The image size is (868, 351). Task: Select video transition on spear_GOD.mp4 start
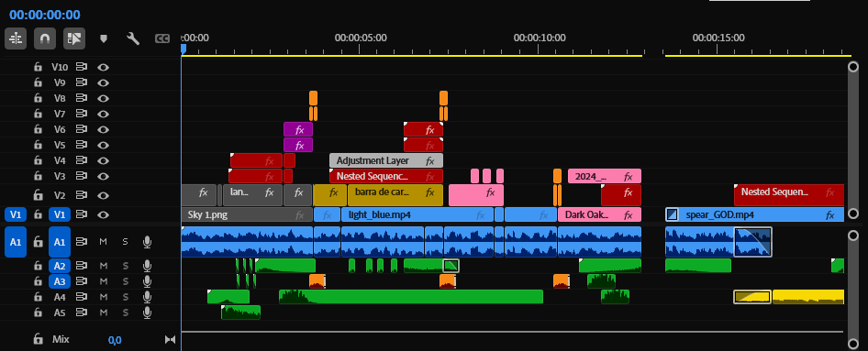(672, 214)
